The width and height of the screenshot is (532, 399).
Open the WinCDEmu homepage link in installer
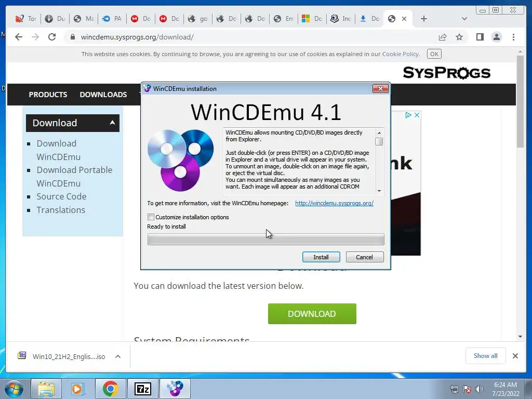[334, 203]
